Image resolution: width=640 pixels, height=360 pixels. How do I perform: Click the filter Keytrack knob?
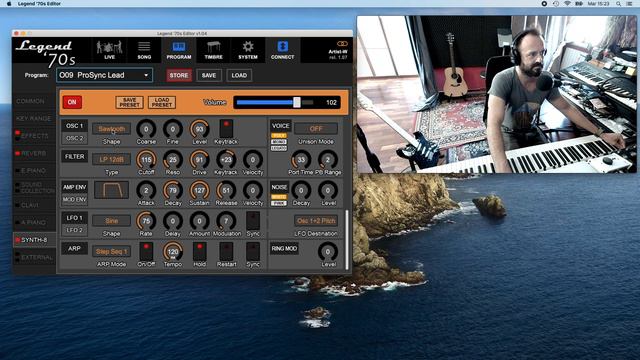click(226, 160)
